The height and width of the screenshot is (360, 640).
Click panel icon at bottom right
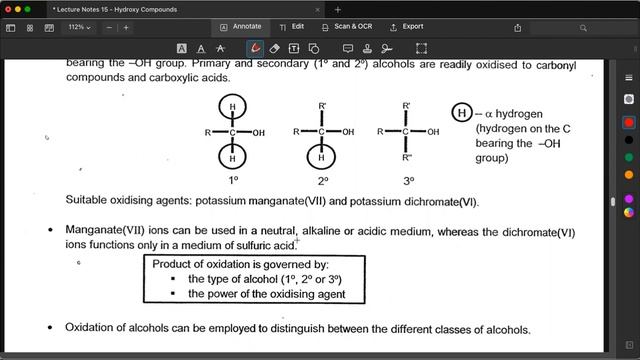pos(629,345)
